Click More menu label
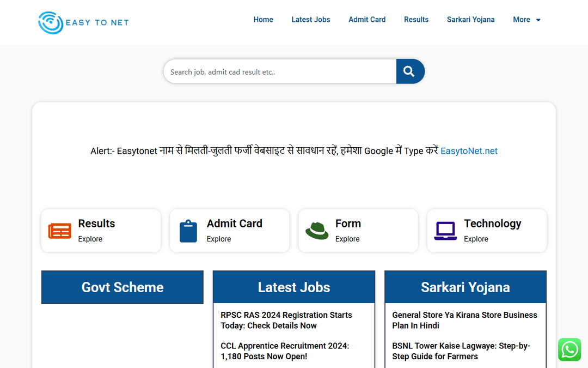Screen dimensions: 588x368 (x=521, y=20)
